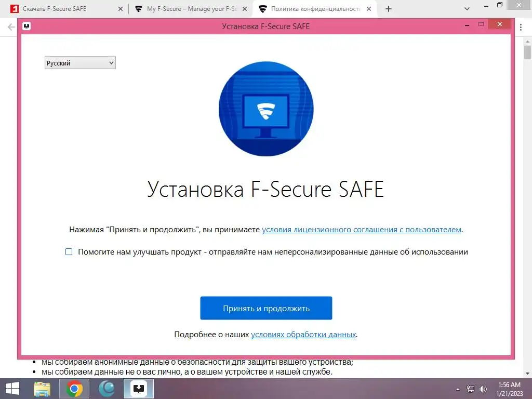The height and width of the screenshot is (399, 532).
Task: Select the F-Secure installer taskbar icon
Action: pos(139,389)
